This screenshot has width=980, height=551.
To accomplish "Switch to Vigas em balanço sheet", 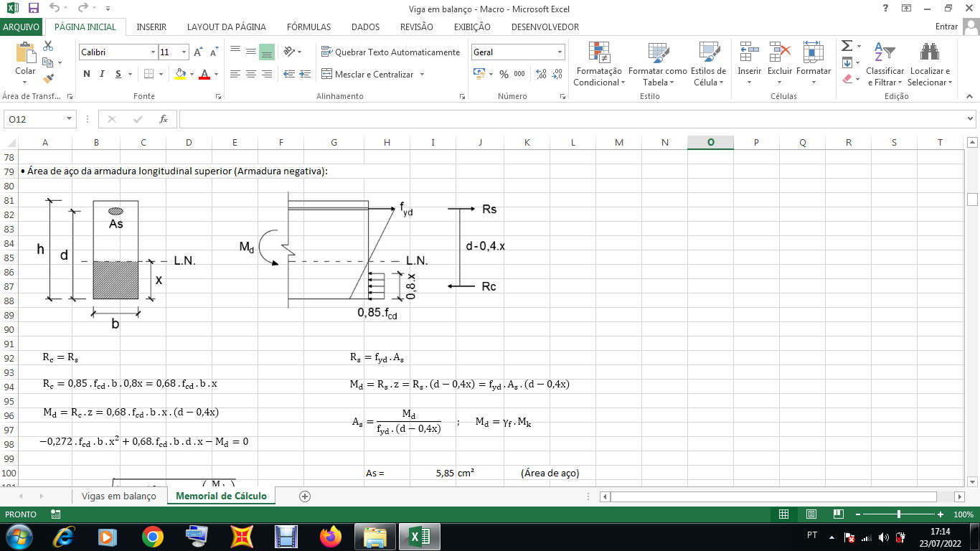I will tap(118, 496).
